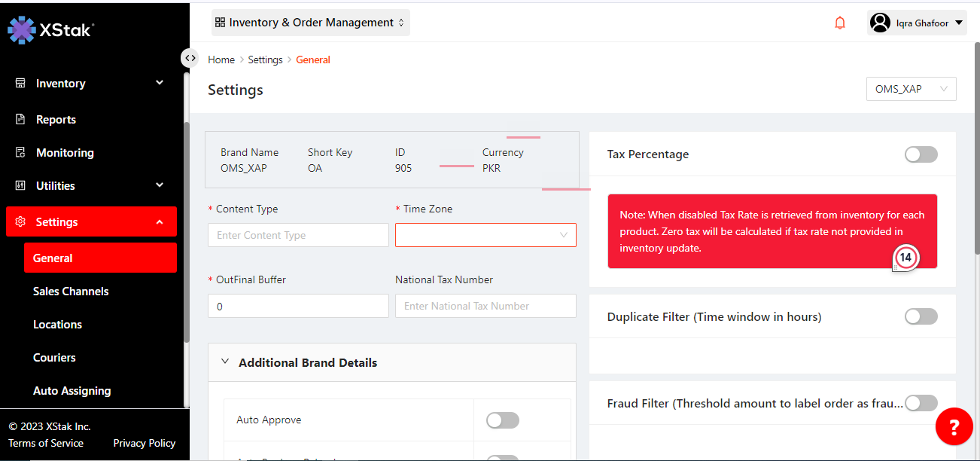Click the Reports document icon
Image resolution: width=980 pixels, height=461 pixels.
pos(21,119)
